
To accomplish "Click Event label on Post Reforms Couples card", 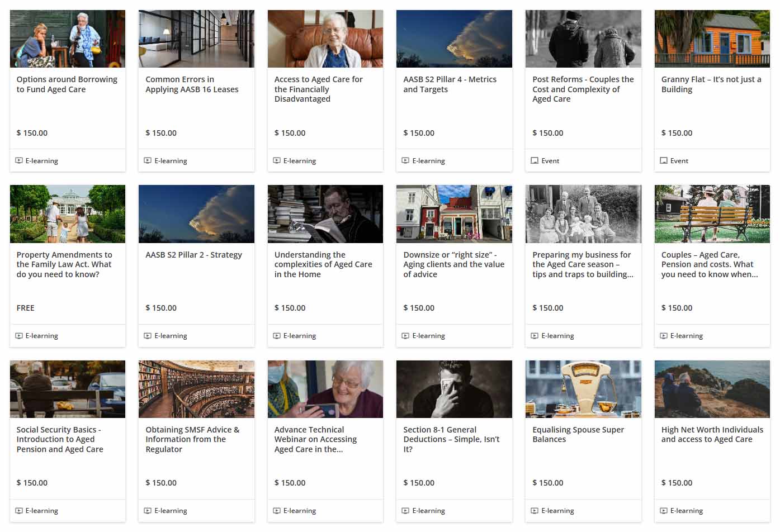I will pyautogui.click(x=550, y=161).
